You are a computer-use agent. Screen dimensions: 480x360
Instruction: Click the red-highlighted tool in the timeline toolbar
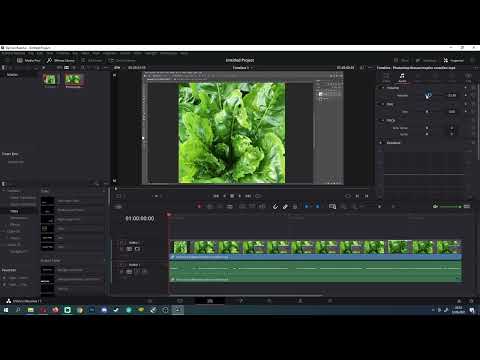199,207
